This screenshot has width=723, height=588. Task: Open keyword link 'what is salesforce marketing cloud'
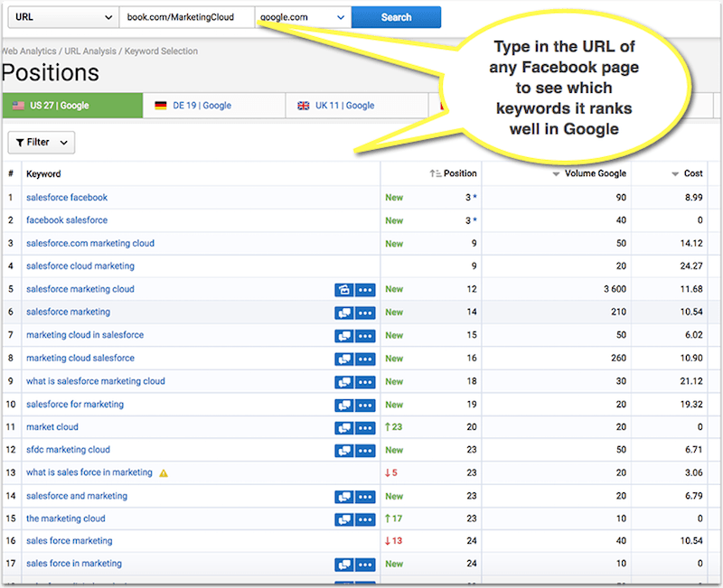(x=96, y=381)
